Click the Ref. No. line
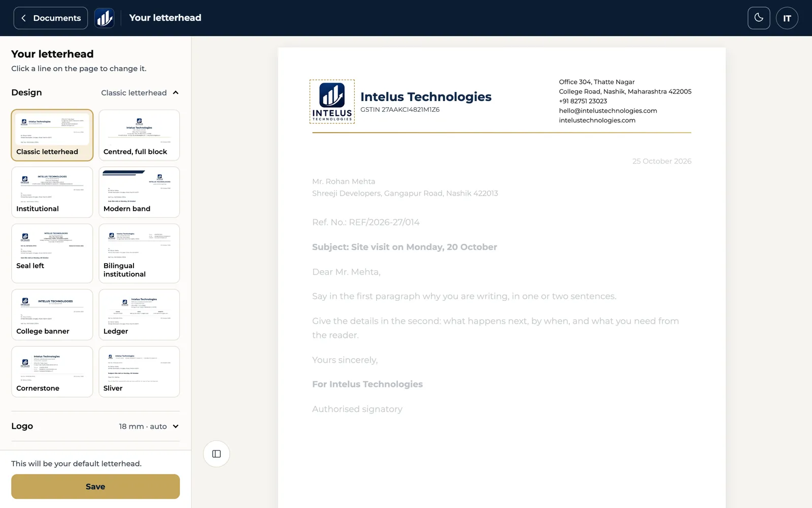The height and width of the screenshot is (508, 812). click(366, 222)
